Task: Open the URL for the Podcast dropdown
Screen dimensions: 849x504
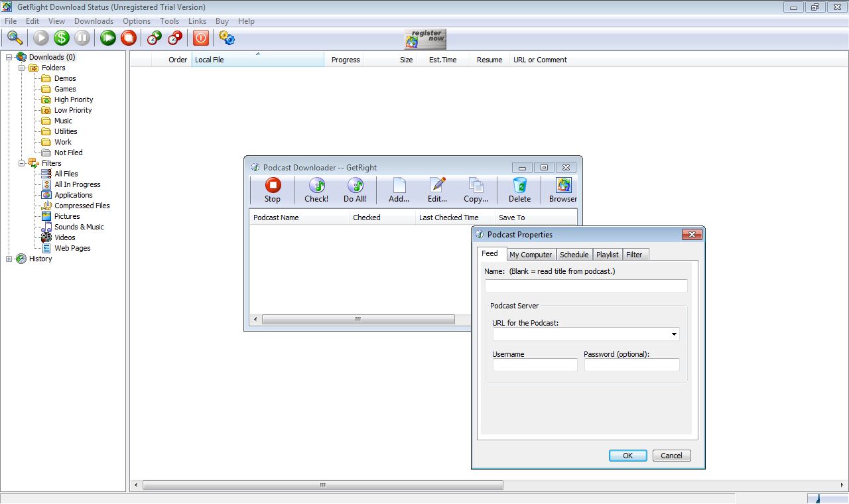Action: pyautogui.click(x=674, y=334)
